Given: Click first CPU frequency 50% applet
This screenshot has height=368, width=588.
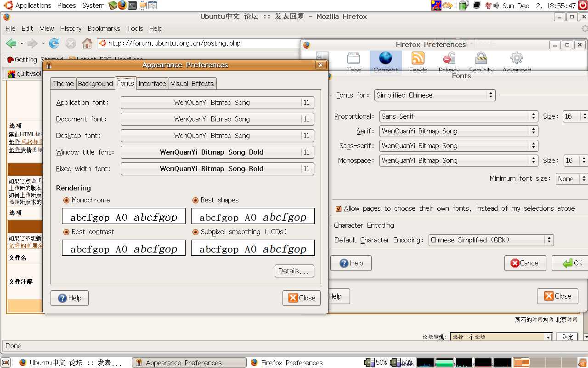Looking at the screenshot, I should pyautogui.click(x=376, y=362).
